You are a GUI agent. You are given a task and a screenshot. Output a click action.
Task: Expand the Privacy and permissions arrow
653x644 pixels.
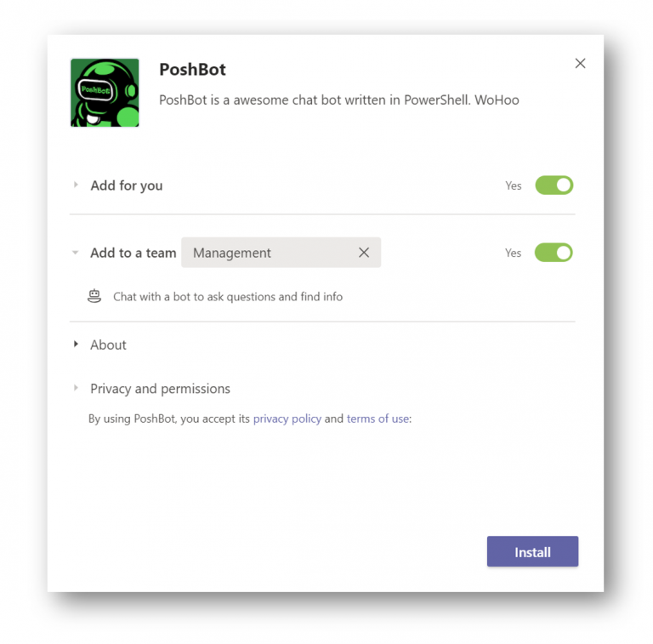tap(76, 388)
